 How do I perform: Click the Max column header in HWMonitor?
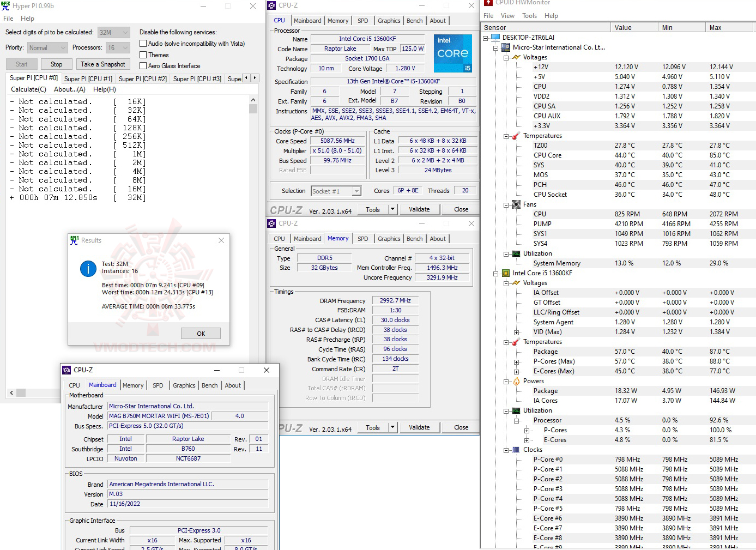pos(730,27)
